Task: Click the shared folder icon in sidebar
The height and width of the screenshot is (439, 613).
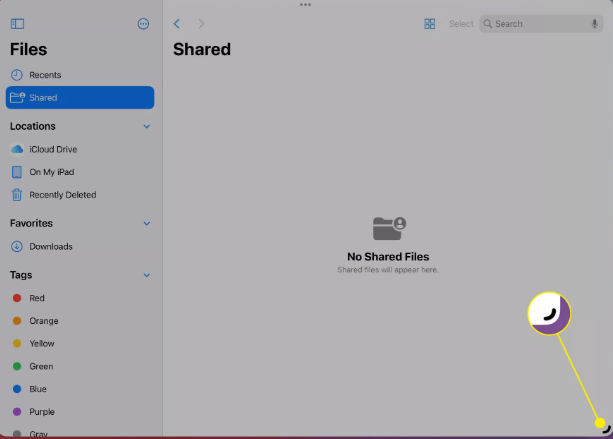Action: tap(17, 97)
